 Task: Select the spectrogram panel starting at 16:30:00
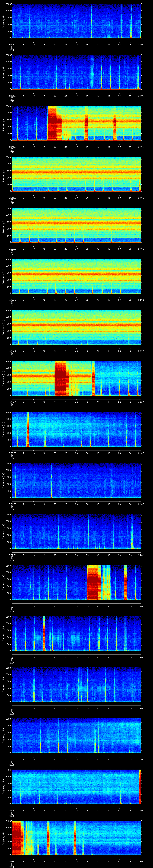pyautogui.click(x=76, y=429)
